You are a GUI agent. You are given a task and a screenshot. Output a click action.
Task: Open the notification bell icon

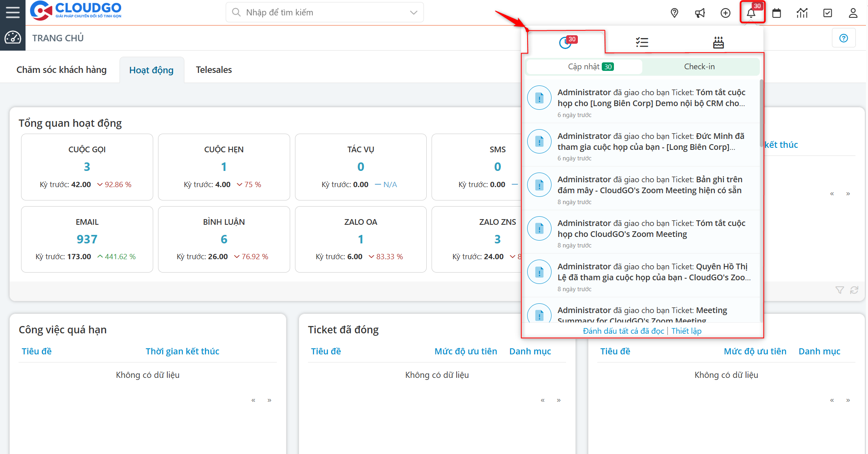point(751,13)
